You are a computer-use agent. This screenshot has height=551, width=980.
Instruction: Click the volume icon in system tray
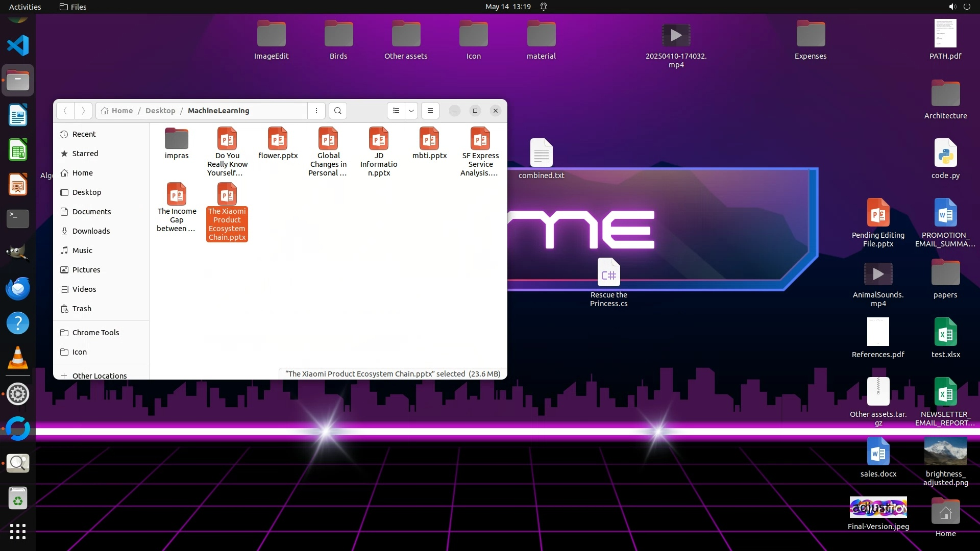tap(952, 7)
